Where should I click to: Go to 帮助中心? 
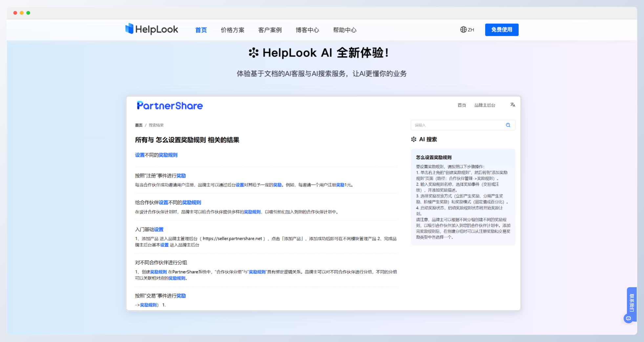(345, 30)
